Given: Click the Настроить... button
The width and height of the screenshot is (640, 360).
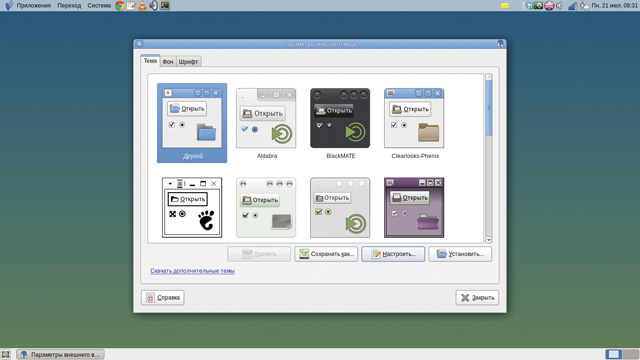Looking at the screenshot, I should tap(393, 254).
